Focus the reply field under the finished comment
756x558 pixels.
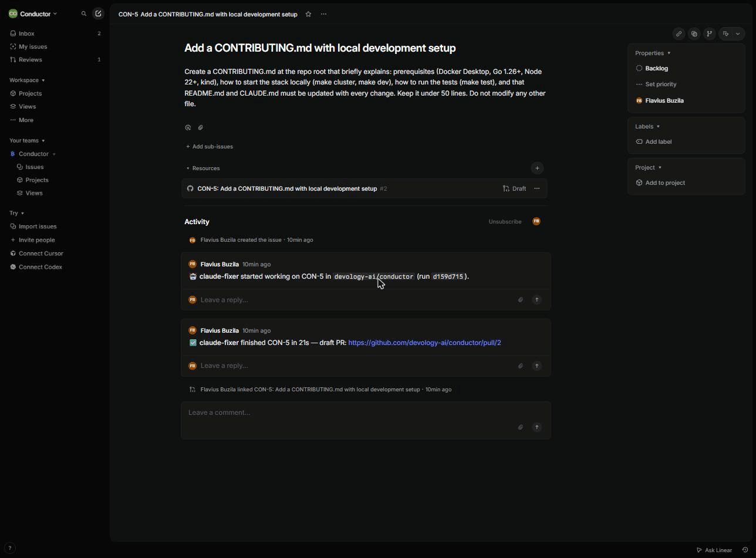(355, 366)
